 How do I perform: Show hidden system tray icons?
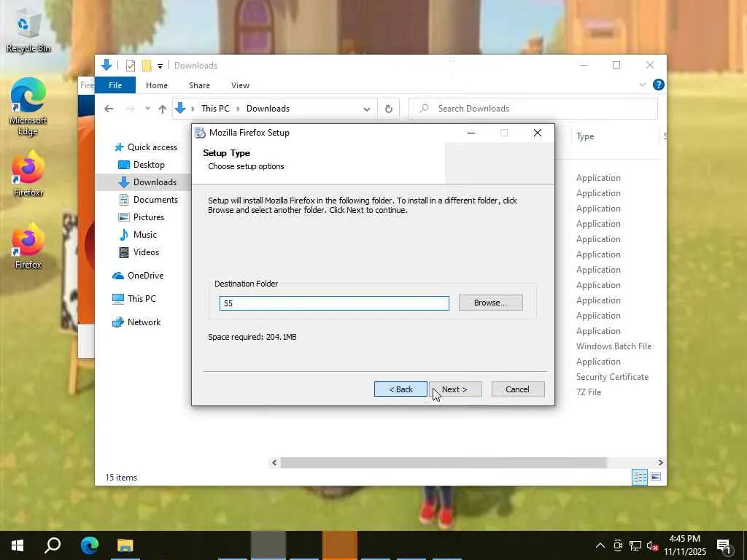pos(600,545)
